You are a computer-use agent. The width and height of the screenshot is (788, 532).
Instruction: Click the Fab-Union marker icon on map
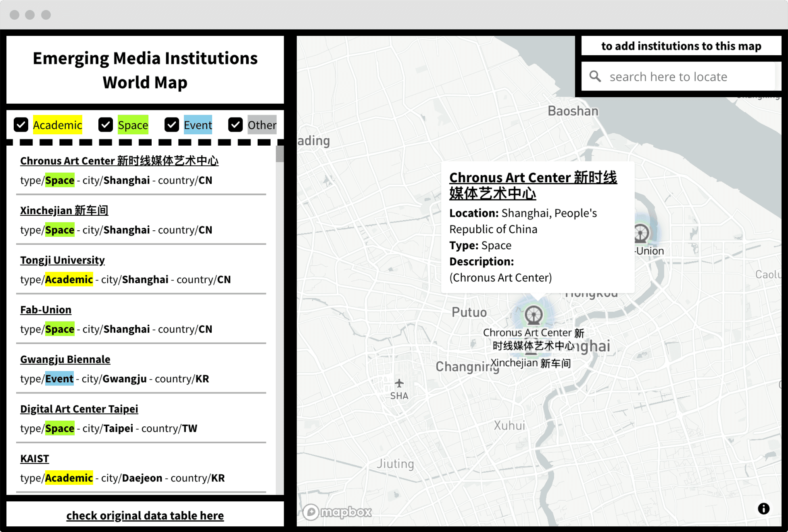640,233
